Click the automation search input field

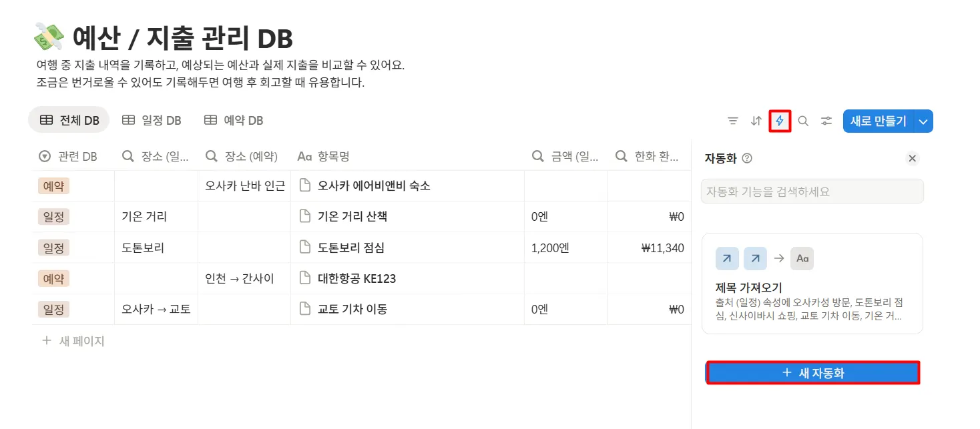tap(812, 191)
